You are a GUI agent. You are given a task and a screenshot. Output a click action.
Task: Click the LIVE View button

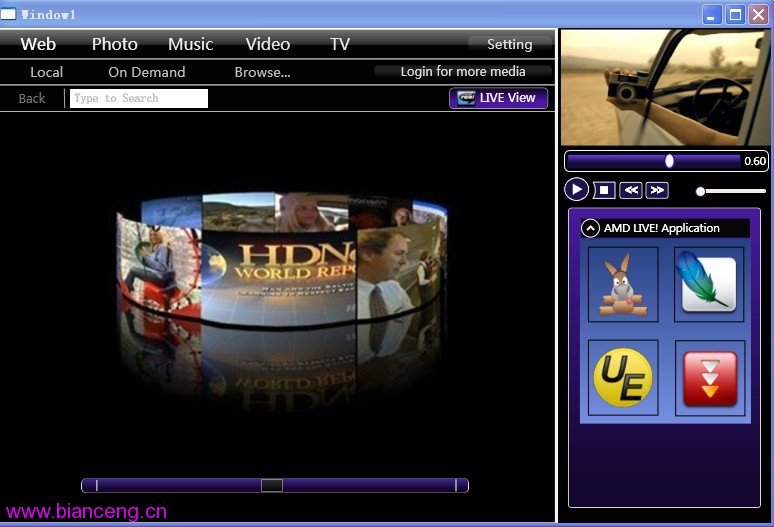click(498, 98)
